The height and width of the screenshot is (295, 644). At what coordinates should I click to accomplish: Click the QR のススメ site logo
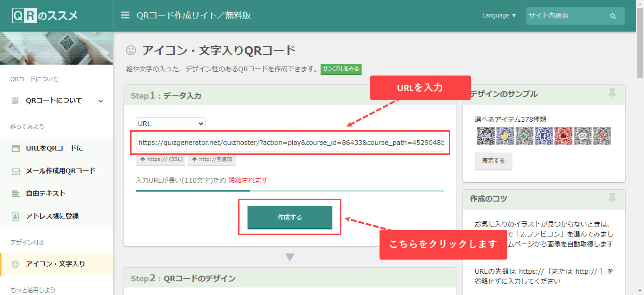pyautogui.click(x=45, y=16)
